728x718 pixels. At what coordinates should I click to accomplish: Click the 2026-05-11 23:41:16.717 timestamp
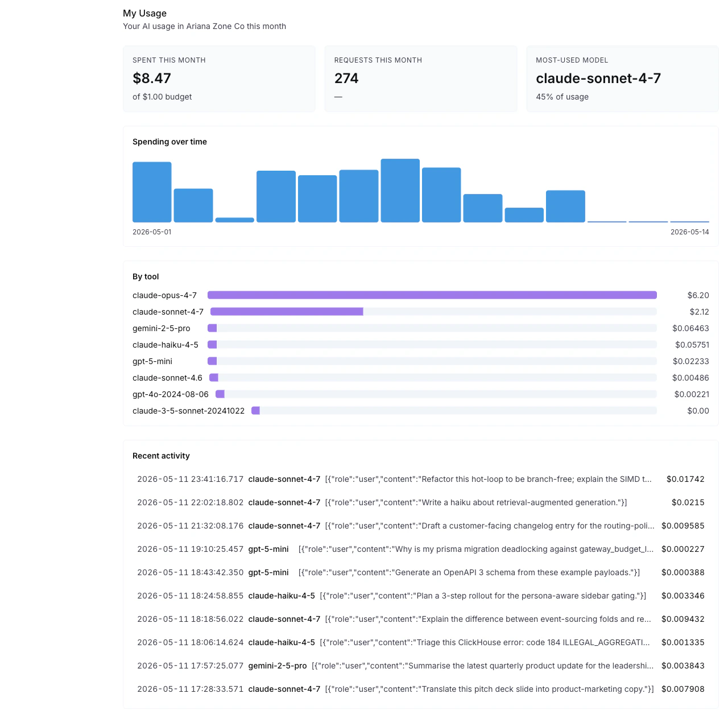pos(191,479)
